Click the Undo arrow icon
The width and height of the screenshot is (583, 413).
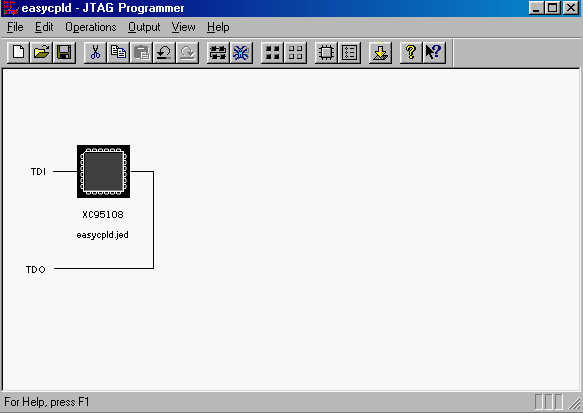164,52
